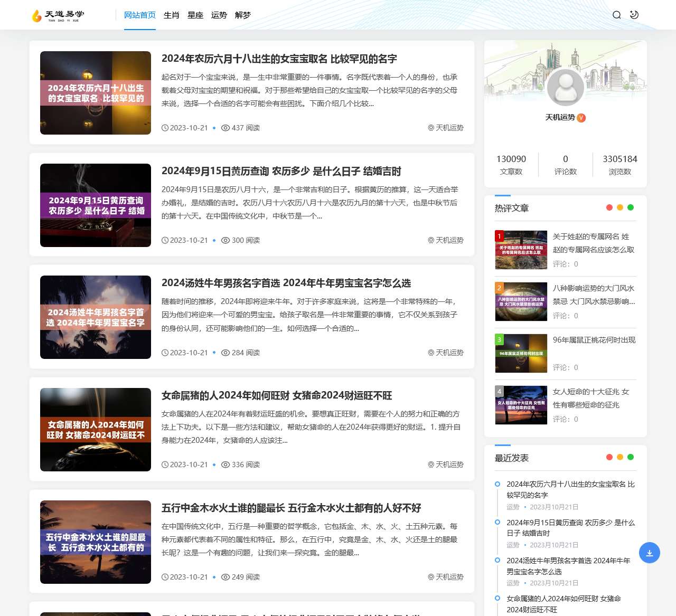Go to the 解梦 navigation tab
676x616 pixels.
[x=243, y=15]
